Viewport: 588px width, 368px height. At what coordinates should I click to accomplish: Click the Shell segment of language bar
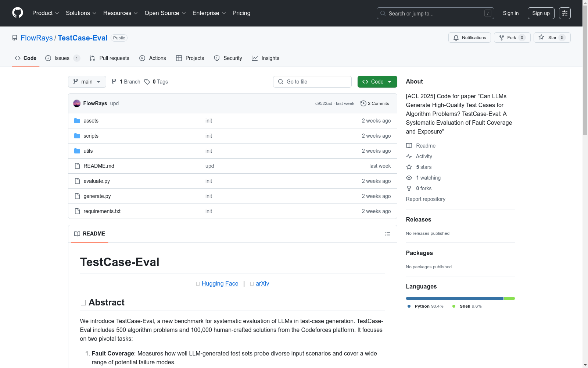coord(509,298)
